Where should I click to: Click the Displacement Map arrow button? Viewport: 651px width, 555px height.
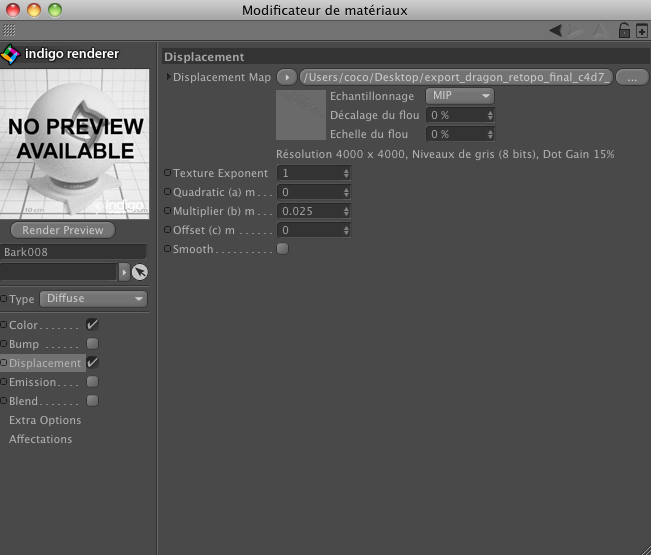click(286, 77)
